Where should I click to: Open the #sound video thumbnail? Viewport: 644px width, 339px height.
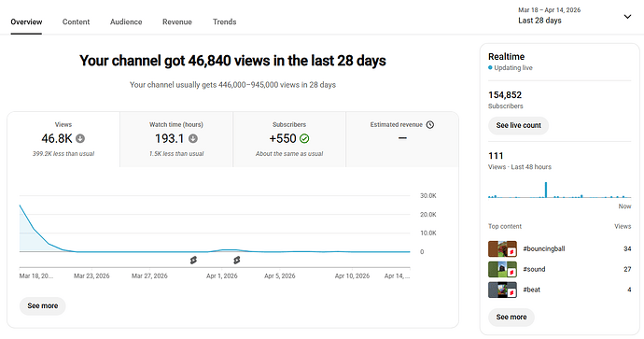click(x=502, y=270)
